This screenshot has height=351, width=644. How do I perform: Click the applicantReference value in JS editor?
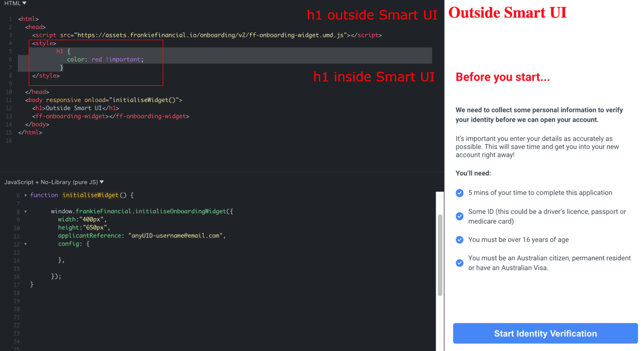coord(175,236)
